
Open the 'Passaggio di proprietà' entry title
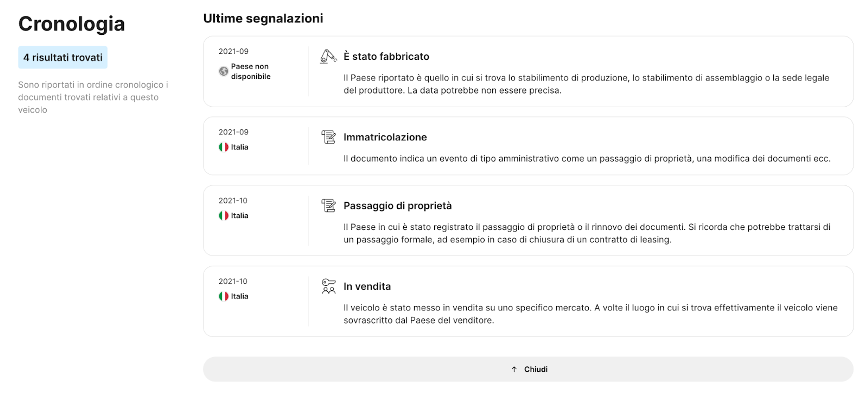point(397,206)
